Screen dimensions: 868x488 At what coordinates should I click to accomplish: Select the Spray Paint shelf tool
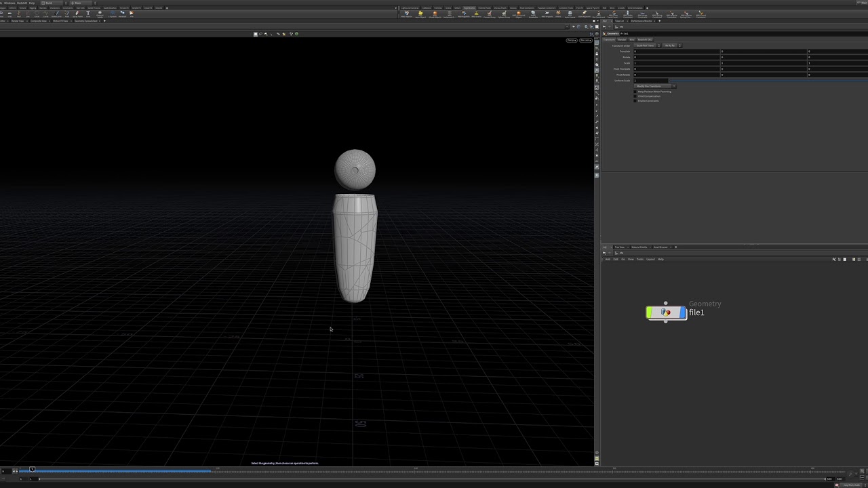point(77,14)
